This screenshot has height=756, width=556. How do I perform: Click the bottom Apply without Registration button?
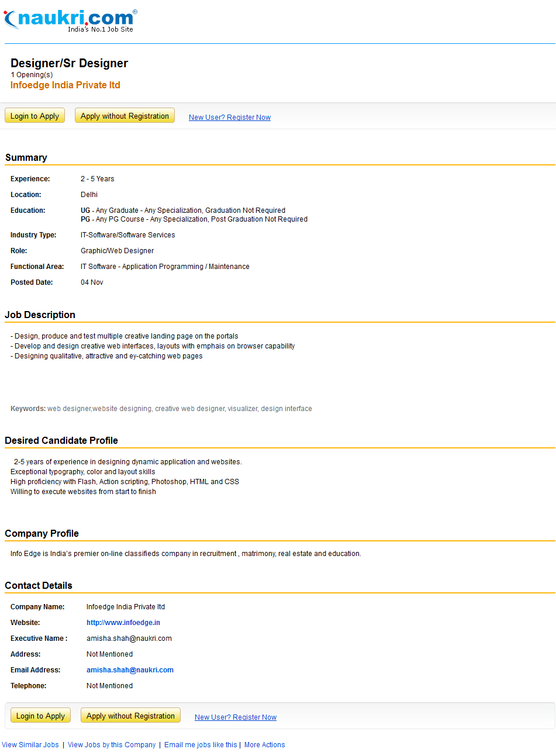[130, 716]
